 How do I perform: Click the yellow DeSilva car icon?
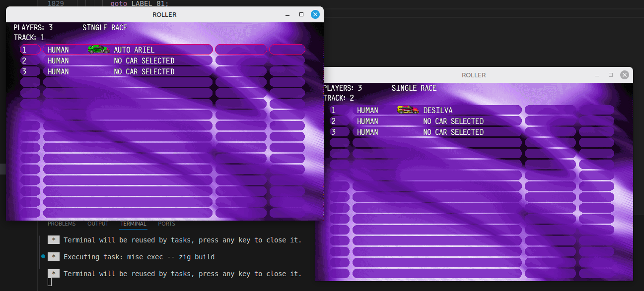408,110
